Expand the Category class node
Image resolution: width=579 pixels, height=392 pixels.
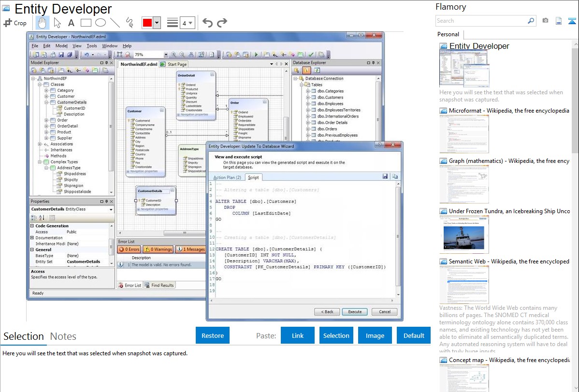tap(46, 90)
